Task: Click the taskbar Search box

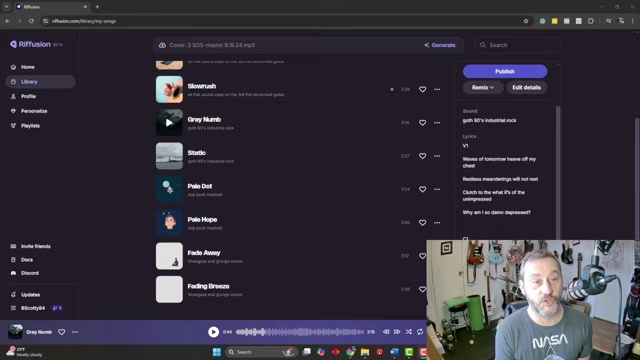Action: (x=261, y=352)
